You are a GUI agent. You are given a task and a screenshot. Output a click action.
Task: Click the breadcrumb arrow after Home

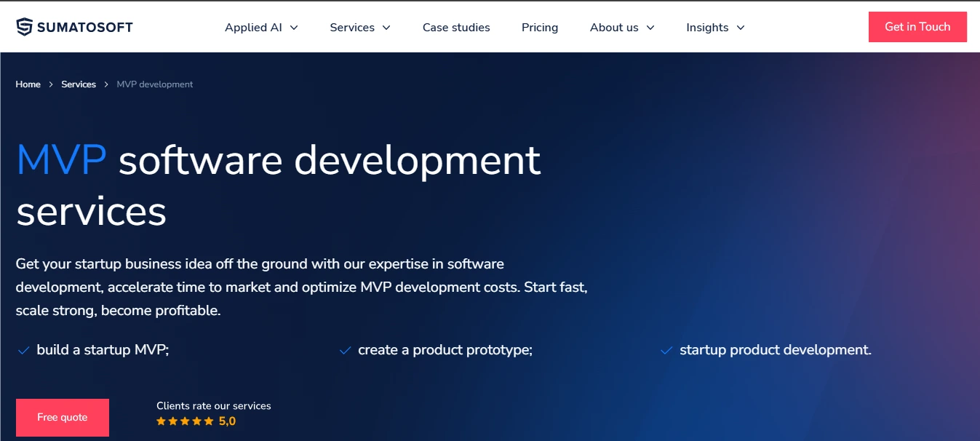51,84
